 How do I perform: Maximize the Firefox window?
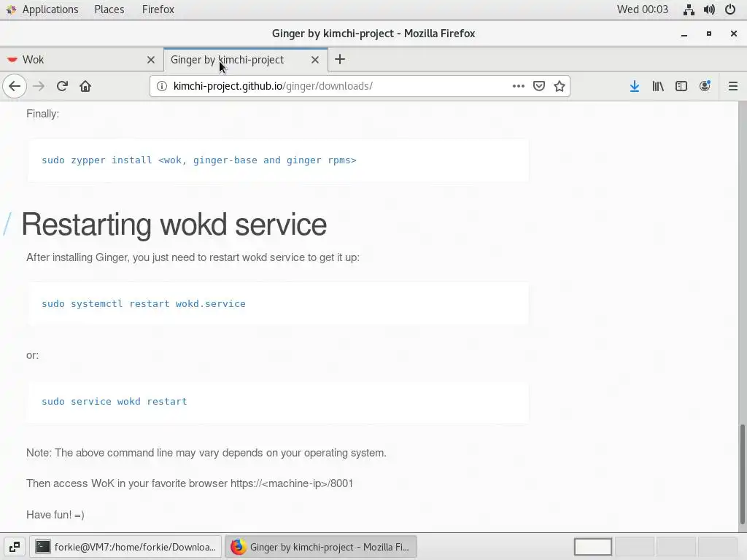709,34
